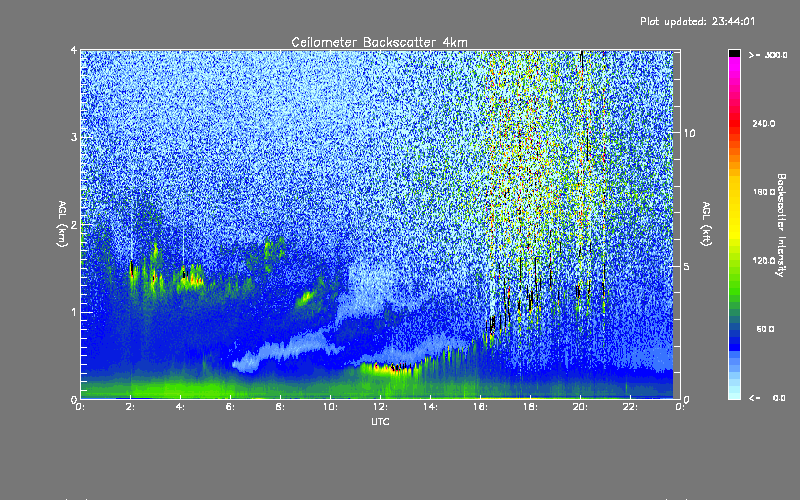
Task: Click the 1 tick on the AGL (km) axis
Action: click(x=74, y=312)
